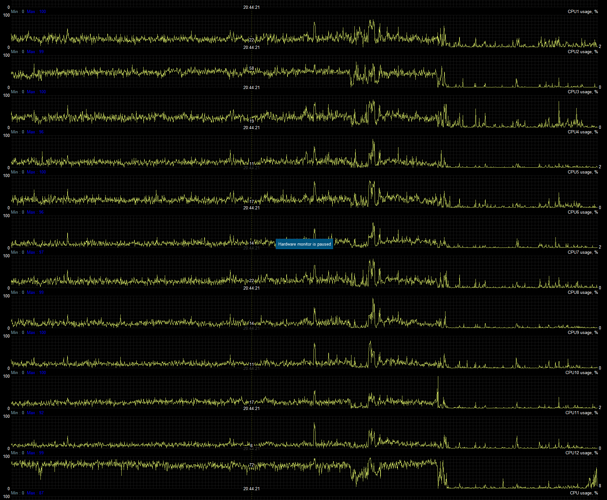Click the CPU6 usage graph label
This screenshot has width=607, height=500.
[x=582, y=212]
